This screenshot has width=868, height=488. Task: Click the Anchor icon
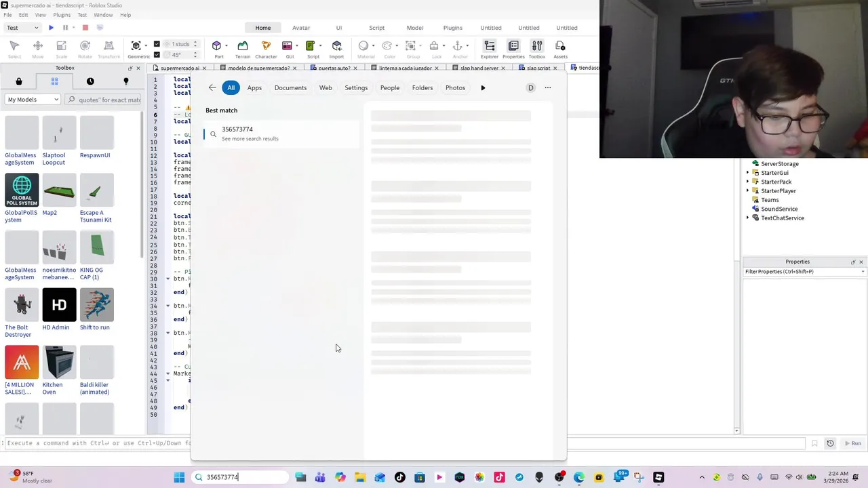458,45
